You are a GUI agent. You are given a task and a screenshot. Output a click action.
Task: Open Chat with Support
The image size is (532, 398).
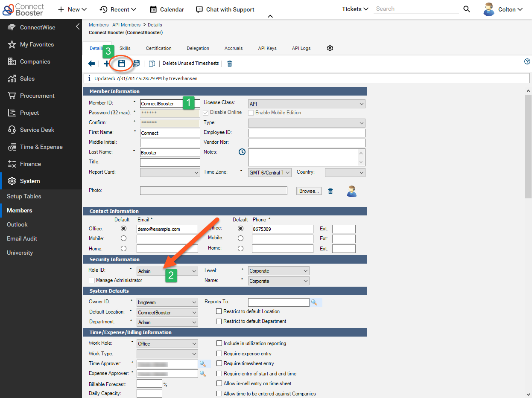click(x=225, y=9)
